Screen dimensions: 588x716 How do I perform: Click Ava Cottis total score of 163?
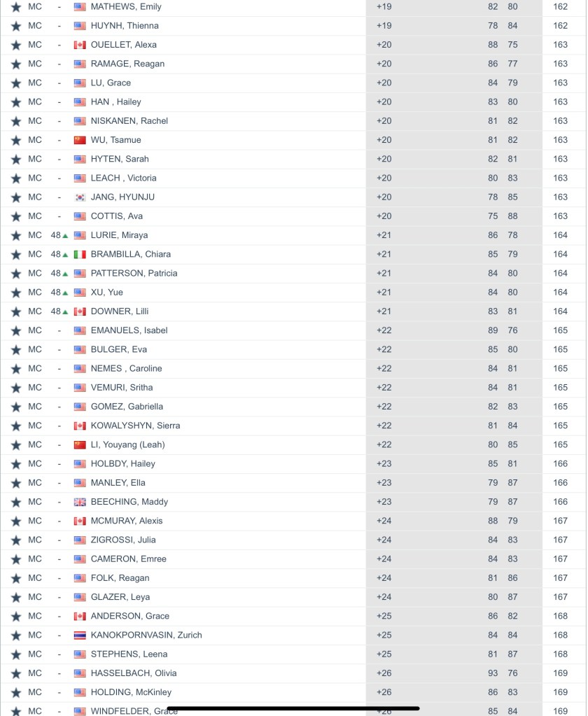point(560,216)
